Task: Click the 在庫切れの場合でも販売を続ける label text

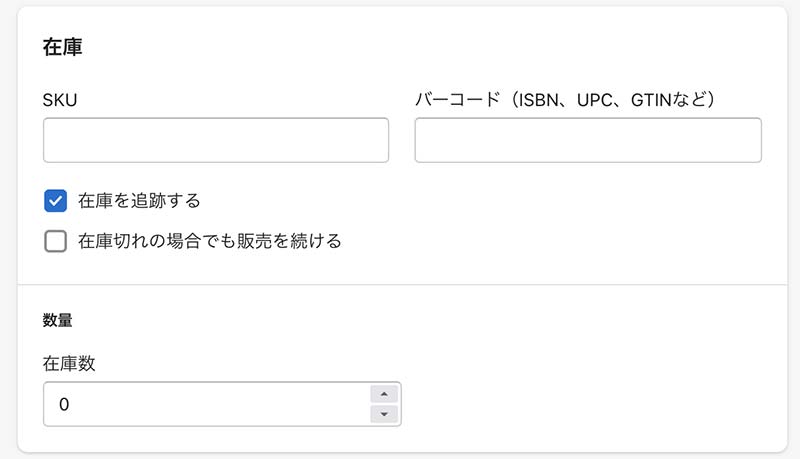Action: point(209,241)
